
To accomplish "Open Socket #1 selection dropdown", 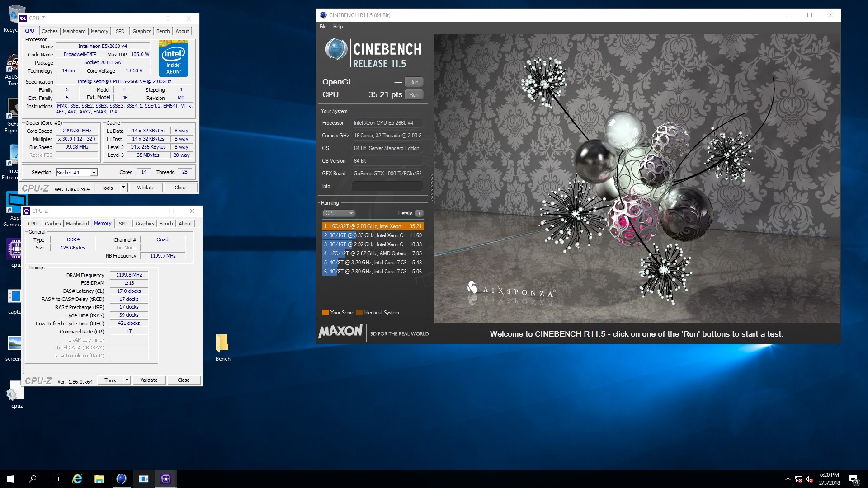I will pyautogui.click(x=76, y=173).
